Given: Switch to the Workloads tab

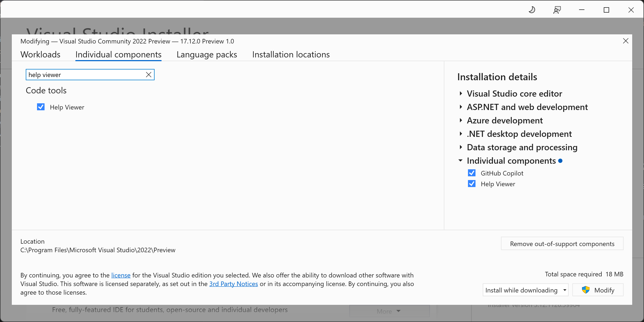Looking at the screenshot, I should click(x=40, y=54).
